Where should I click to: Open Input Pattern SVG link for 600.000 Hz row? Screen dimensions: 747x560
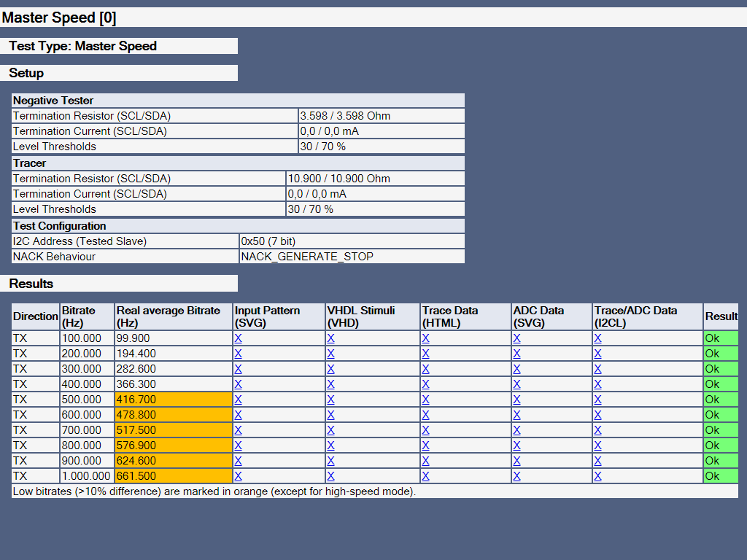point(238,415)
